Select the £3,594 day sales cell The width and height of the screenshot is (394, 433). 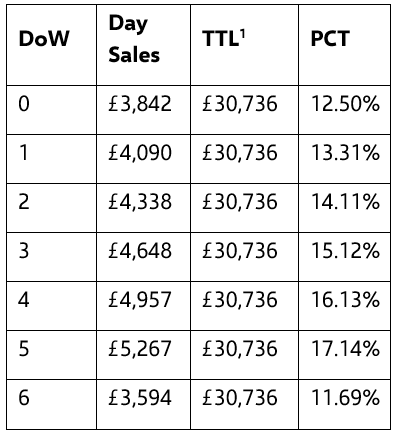click(143, 404)
